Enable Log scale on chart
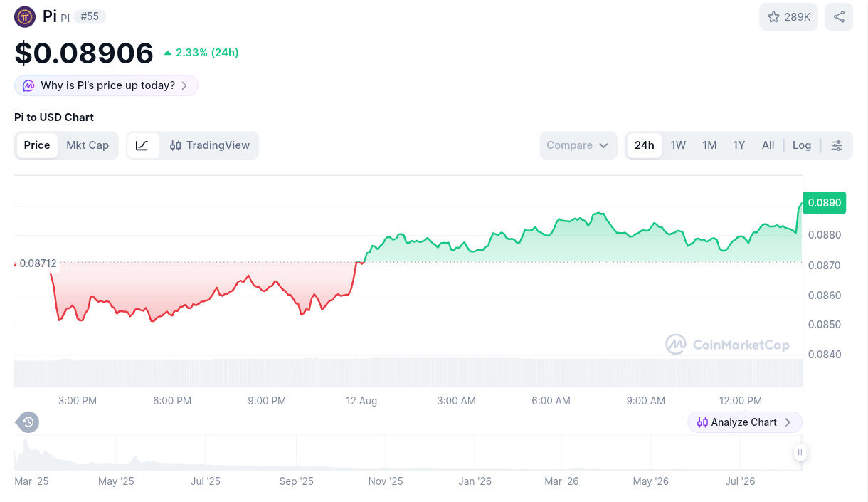Screen dimensions: 868x502 [x=802, y=145]
